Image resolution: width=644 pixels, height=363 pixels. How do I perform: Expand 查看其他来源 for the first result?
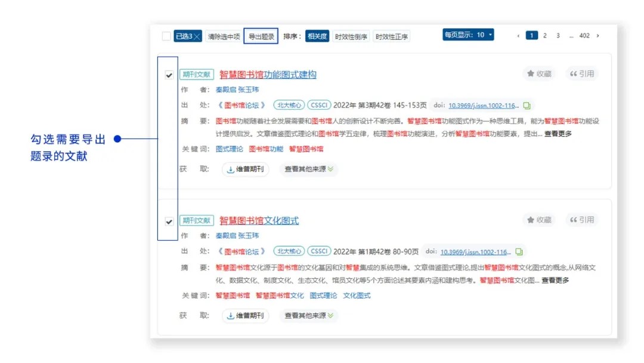click(309, 170)
